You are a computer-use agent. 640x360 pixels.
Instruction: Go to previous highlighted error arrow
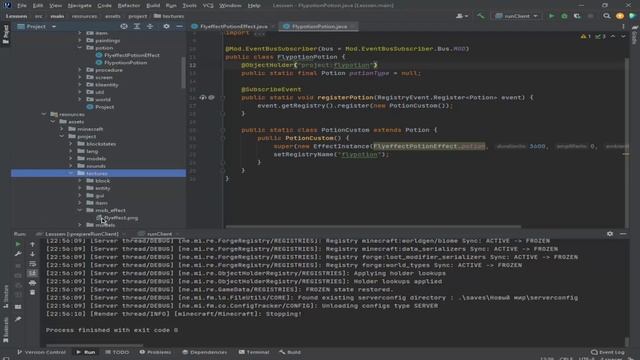[613, 36]
